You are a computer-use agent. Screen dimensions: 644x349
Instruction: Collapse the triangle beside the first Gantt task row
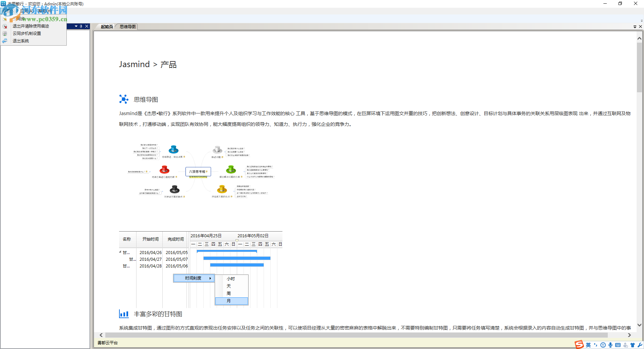(120, 251)
